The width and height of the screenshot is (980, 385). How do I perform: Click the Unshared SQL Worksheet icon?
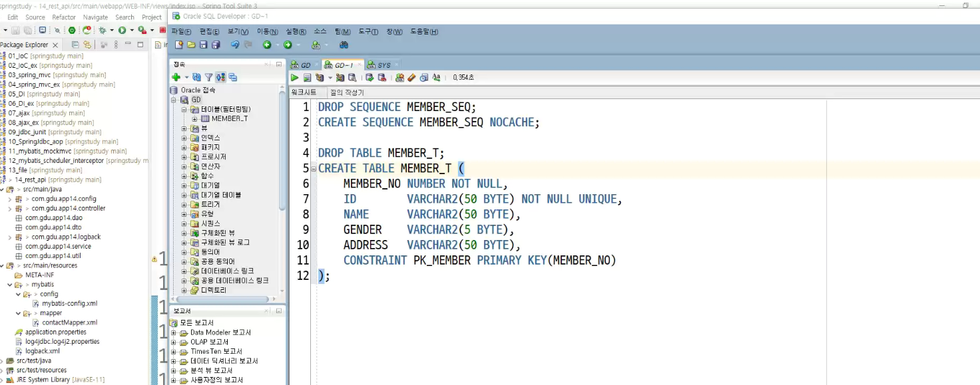click(399, 78)
